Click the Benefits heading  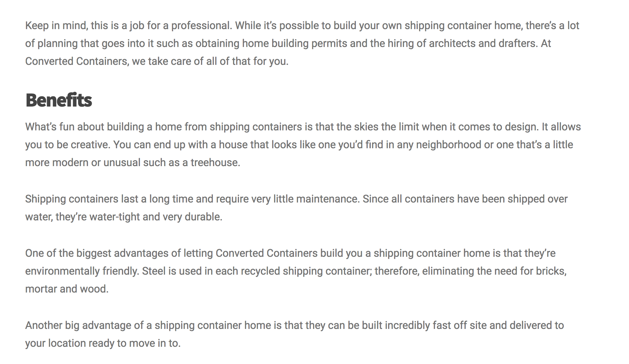pos(59,100)
